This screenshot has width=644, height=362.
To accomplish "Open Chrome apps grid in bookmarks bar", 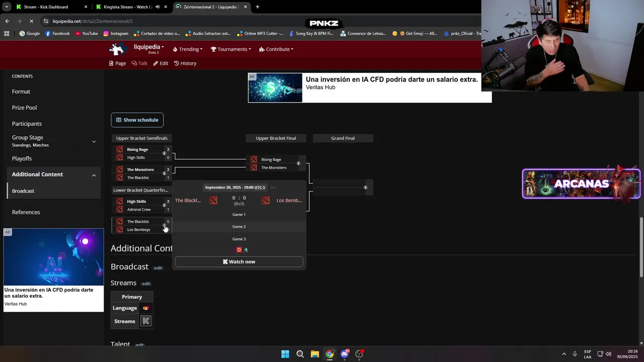I will point(7,34).
